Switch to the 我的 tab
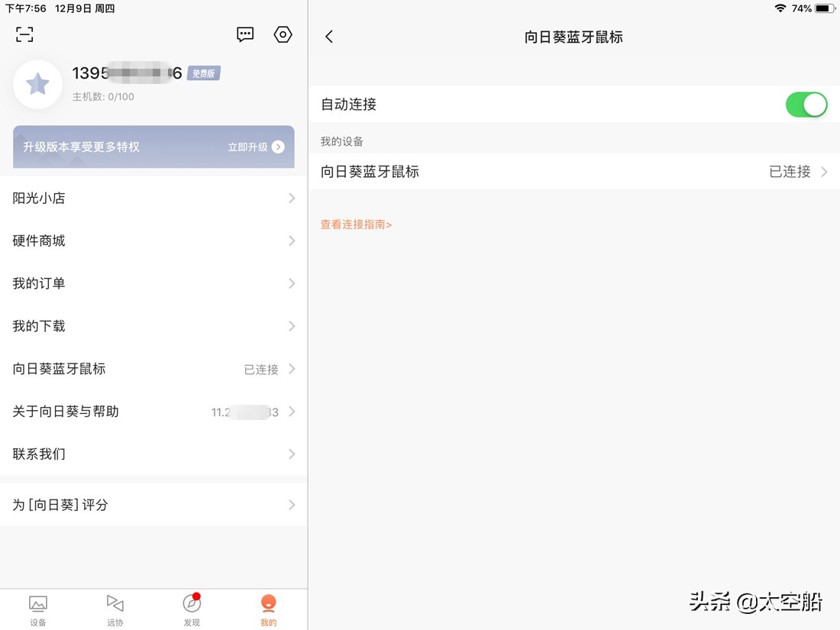840x630 pixels. [x=268, y=609]
